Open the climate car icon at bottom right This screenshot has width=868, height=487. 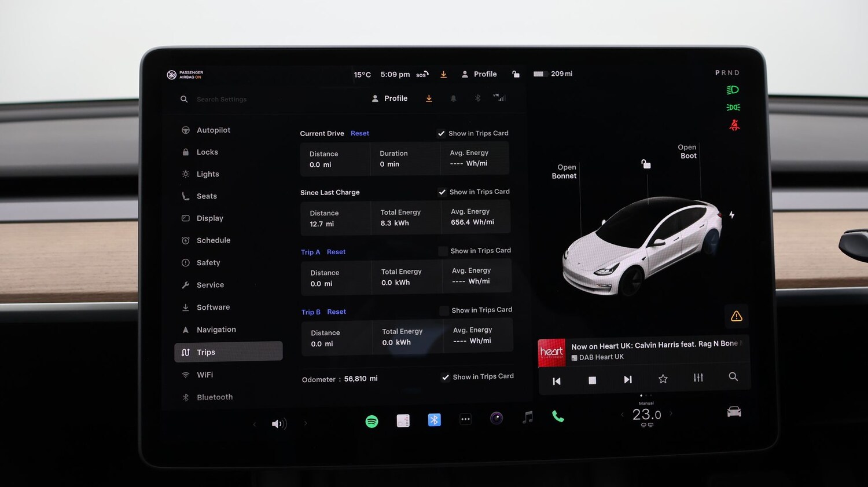coord(734,412)
